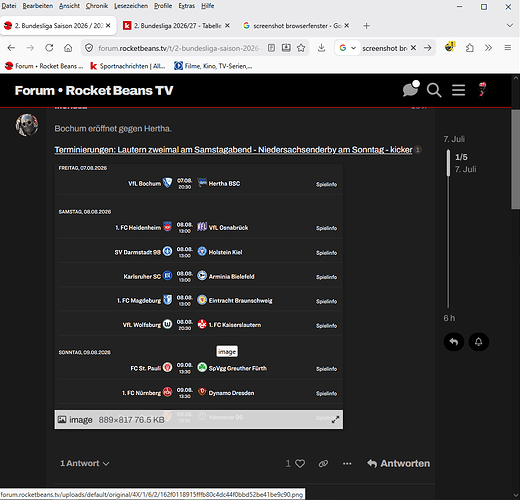This screenshot has width=520, height=500.
Task: Expand the image to full size
Action: pos(335,419)
